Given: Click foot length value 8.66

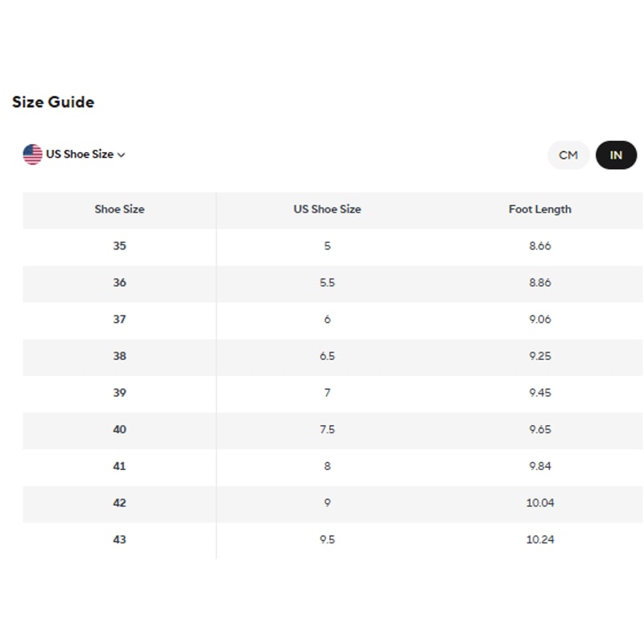Looking at the screenshot, I should (x=539, y=246).
